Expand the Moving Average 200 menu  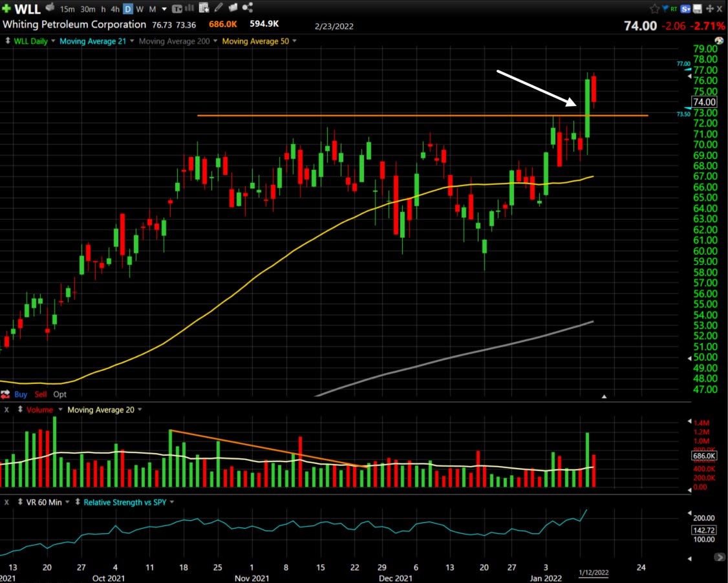[215, 41]
